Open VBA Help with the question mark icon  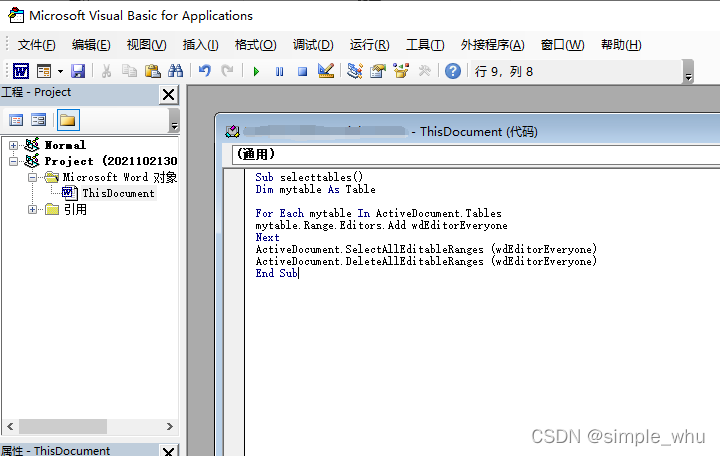pyautogui.click(x=453, y=71)
